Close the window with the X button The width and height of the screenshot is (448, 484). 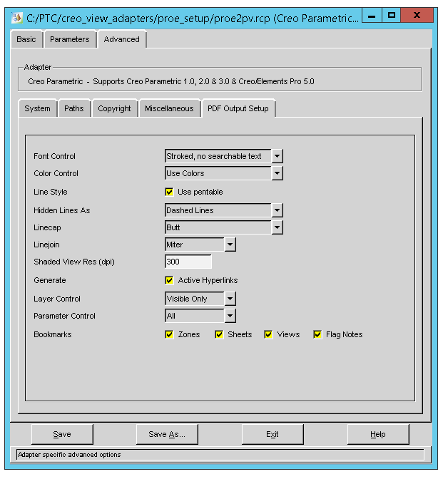point(417,16)
